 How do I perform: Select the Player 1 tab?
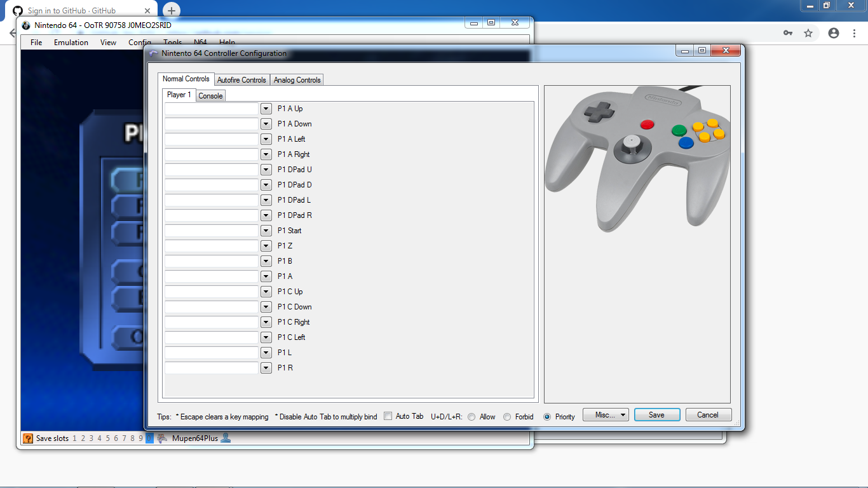179,95
